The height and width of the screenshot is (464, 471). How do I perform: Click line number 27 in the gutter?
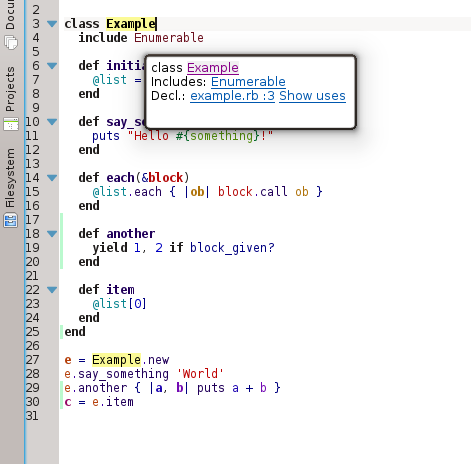[33, 360]
